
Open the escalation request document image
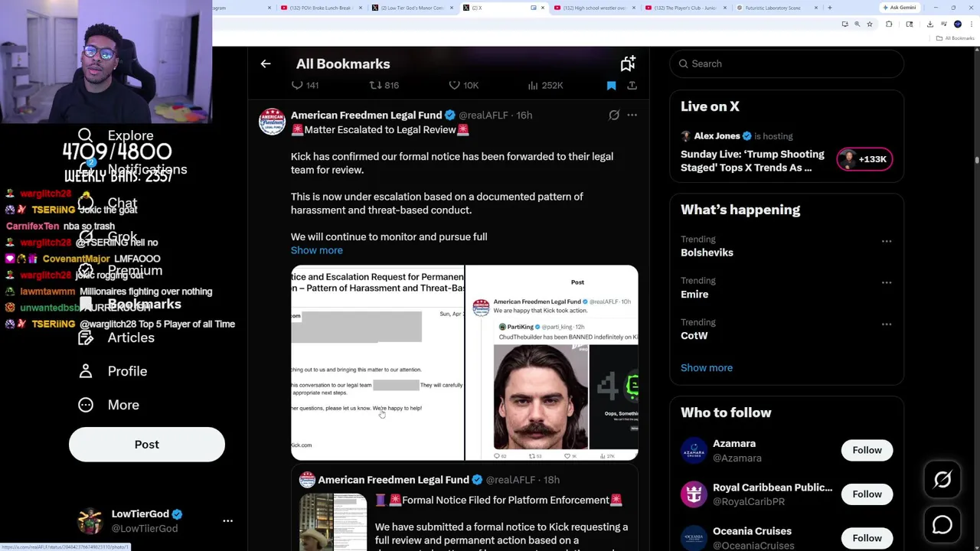coord(377,363)
